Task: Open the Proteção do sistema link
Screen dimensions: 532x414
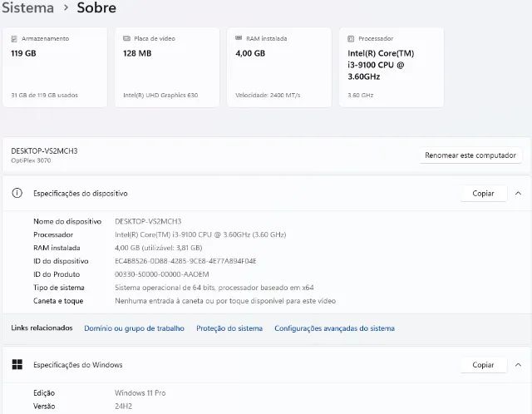Action: coord(229,328)
